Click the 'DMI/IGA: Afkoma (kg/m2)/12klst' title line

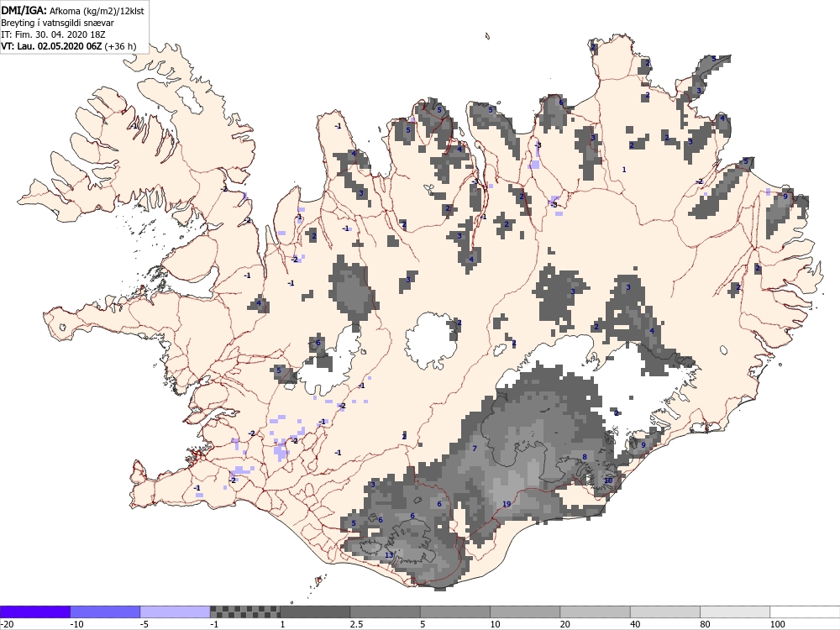point(72,10)
